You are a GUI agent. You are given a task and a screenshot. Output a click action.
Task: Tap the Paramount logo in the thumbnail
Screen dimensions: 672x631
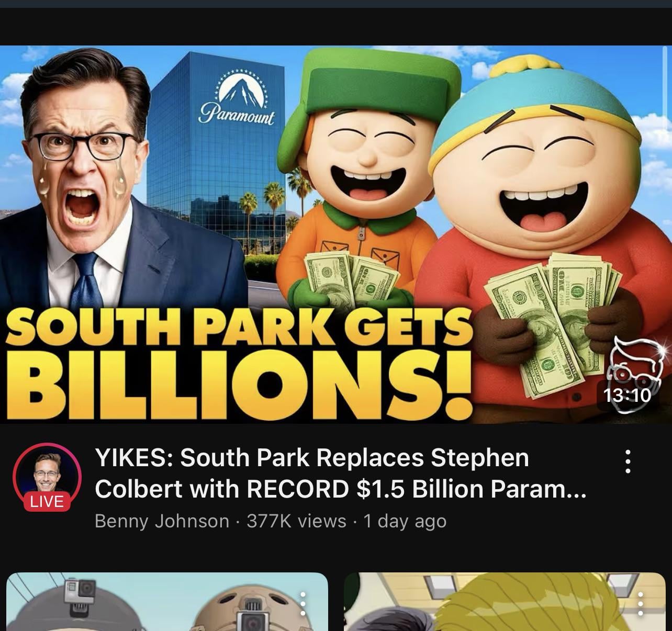[x=237, y=99]
